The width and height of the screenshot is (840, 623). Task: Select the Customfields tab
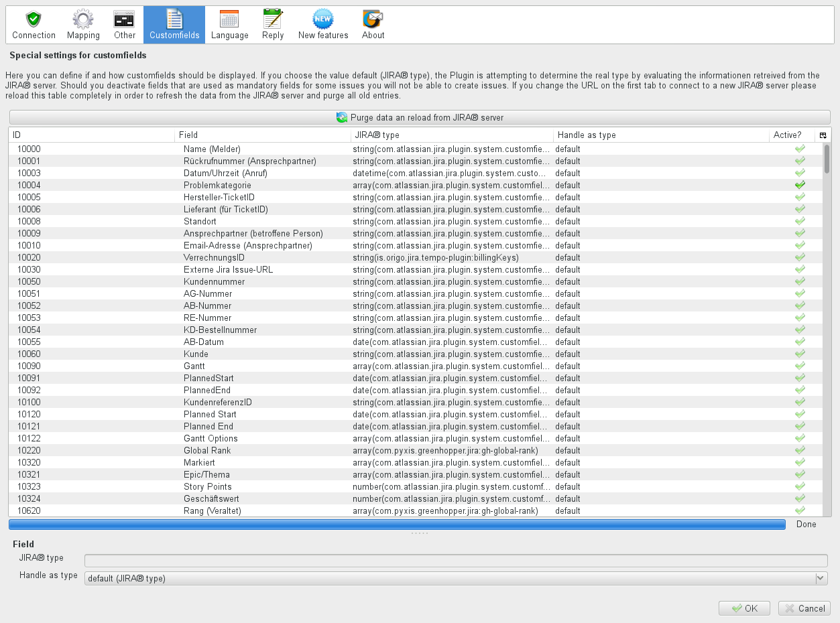(x=174, y=25)
